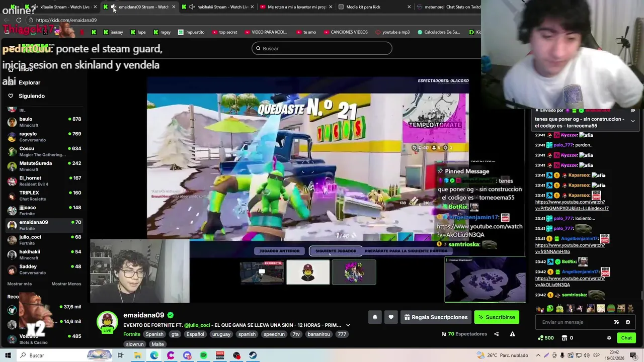Click the 500 channel points icon
This screenshot has height=362, width=644.
(x=546, y=338)
